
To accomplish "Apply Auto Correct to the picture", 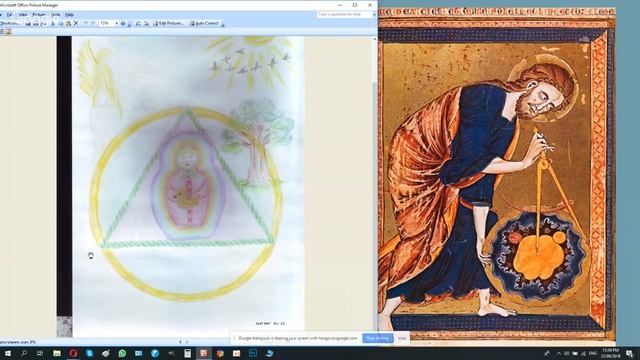I will (204, 24).
